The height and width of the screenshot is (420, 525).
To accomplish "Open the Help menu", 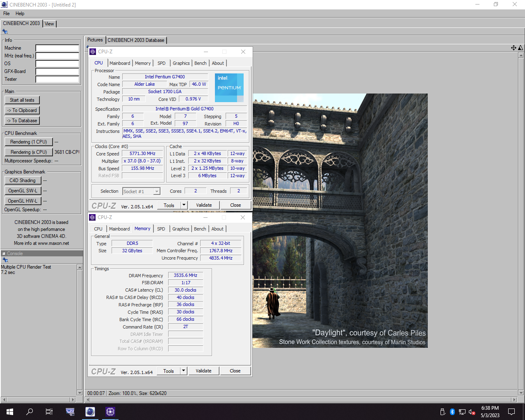I will coord(20,14).
